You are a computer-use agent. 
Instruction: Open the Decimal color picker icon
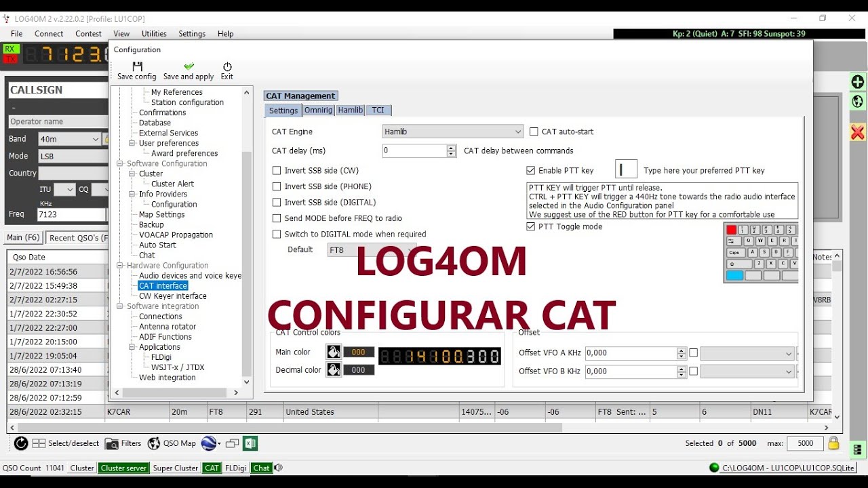[334, 369]
